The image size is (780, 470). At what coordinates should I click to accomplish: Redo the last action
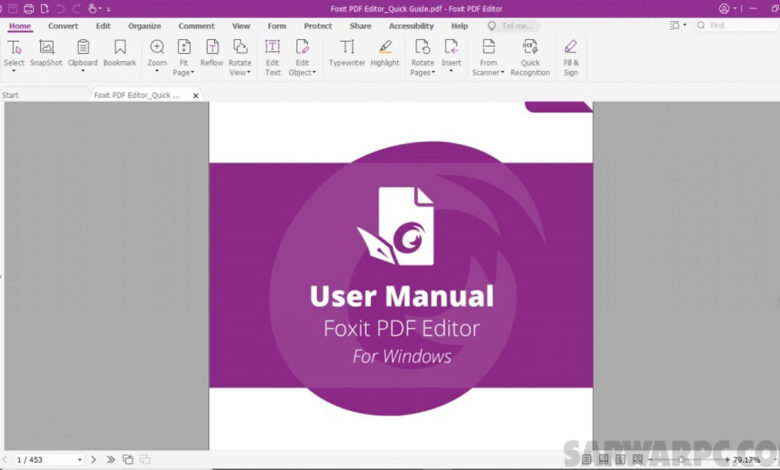pos(76,8)
